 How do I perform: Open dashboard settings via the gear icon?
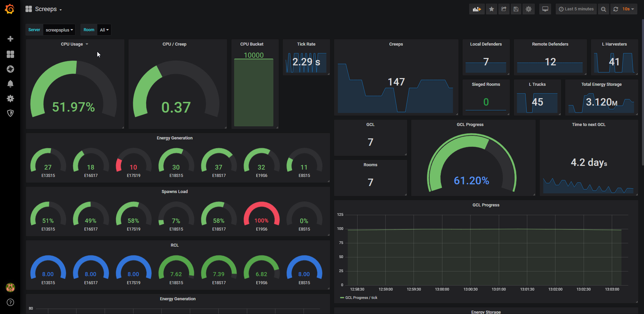528,9
